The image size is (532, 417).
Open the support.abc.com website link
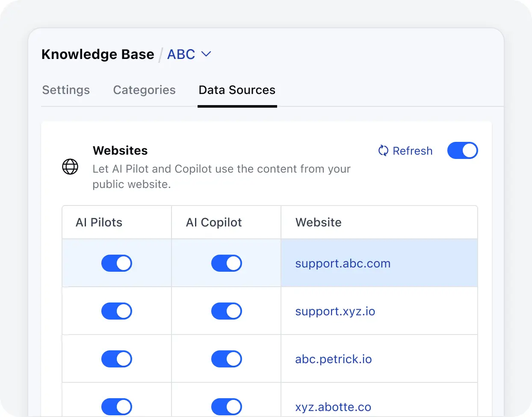point(343,264)
